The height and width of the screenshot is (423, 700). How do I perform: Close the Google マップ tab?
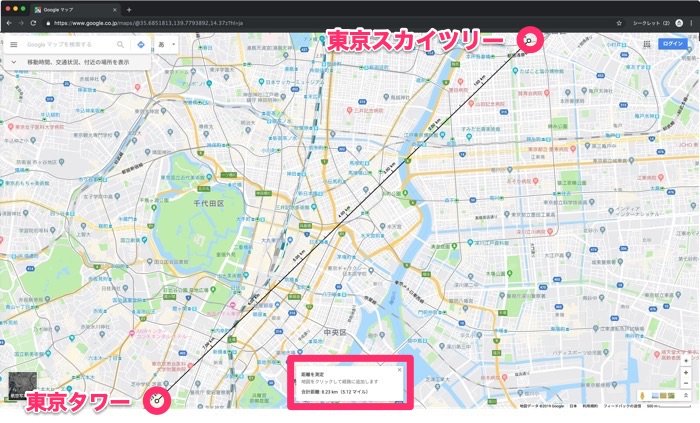point(115,9)
